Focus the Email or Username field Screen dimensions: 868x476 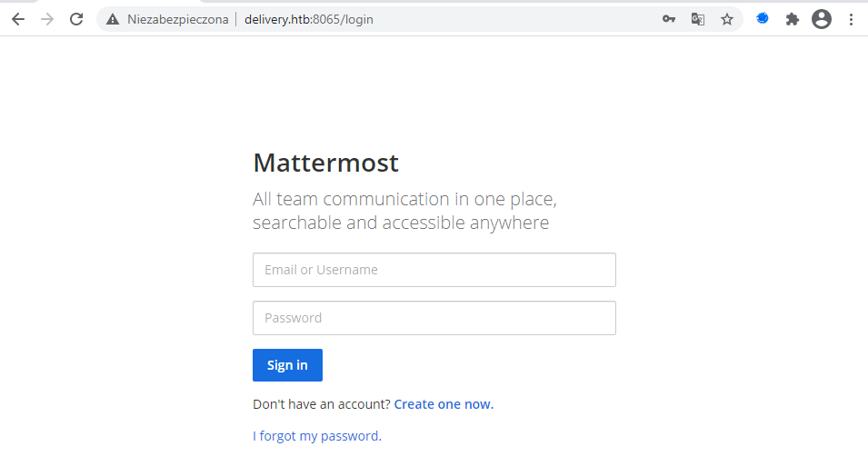click(434, 270)
